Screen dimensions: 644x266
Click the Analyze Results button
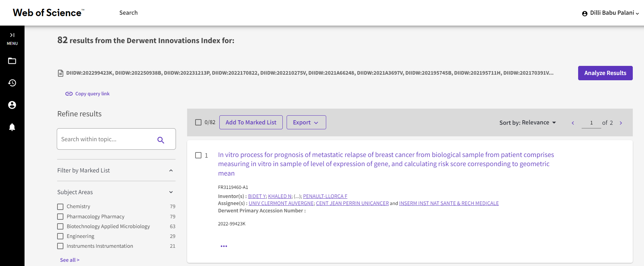coord(605,73)
